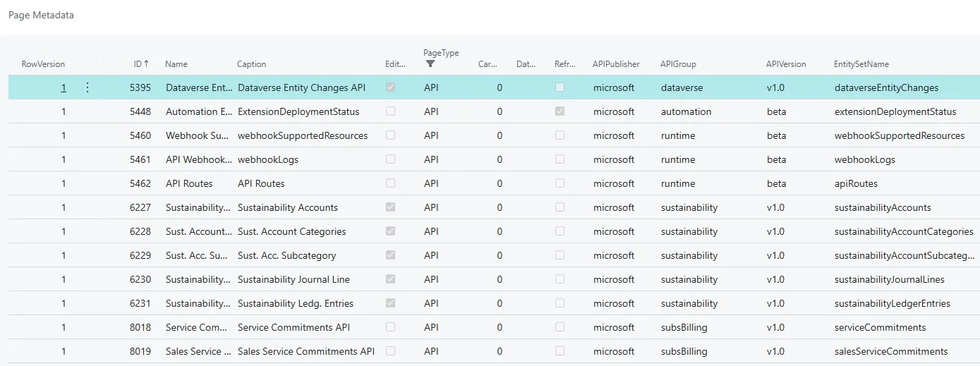Click the PageType filter funnel icon
Image resolution: width=980 pixels, height=366 pixels.
(x=430, y=63)
